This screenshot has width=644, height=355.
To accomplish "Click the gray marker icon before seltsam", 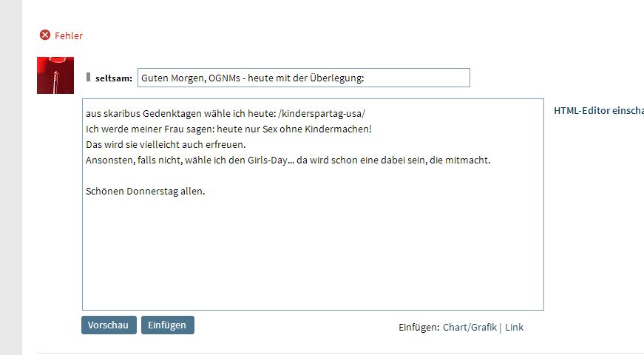I will pyautogui.click(x=88, y=77).
